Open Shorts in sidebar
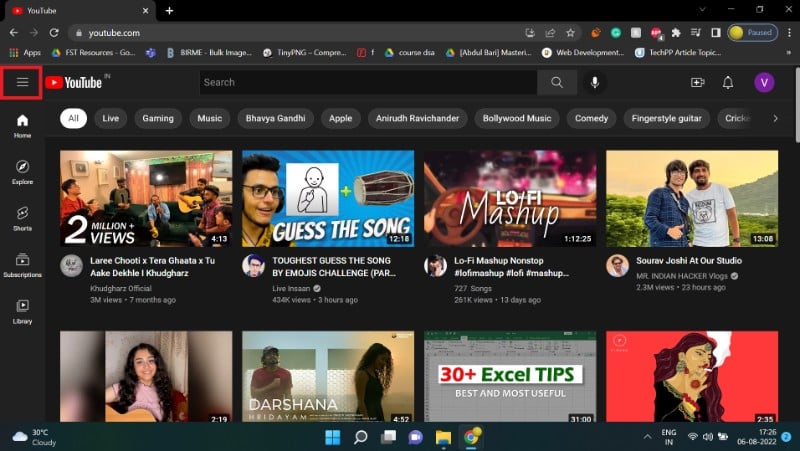Image resolution: width=800 pixels, height=451 pixels. [22, 219]
